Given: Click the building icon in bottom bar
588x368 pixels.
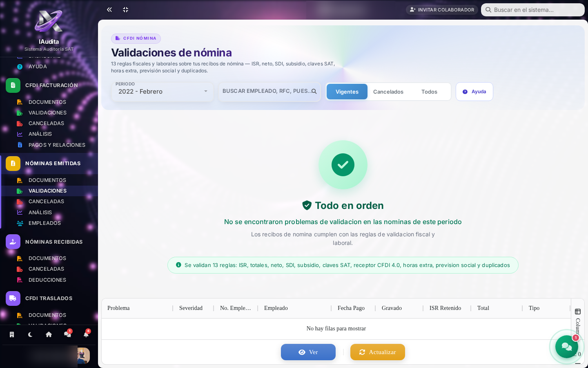Looking at the screenshot, I should pyautogui.click(x=12, y=334).
